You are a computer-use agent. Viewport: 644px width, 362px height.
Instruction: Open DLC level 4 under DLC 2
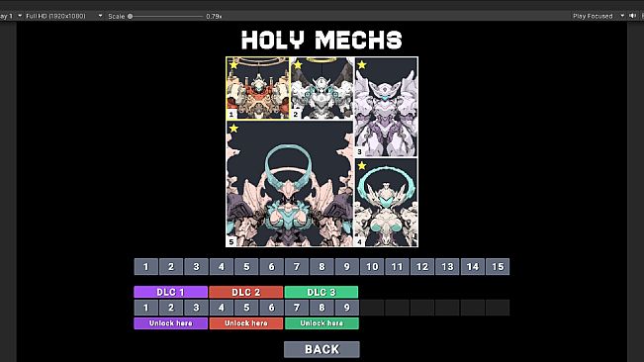[x=222, y=308]
